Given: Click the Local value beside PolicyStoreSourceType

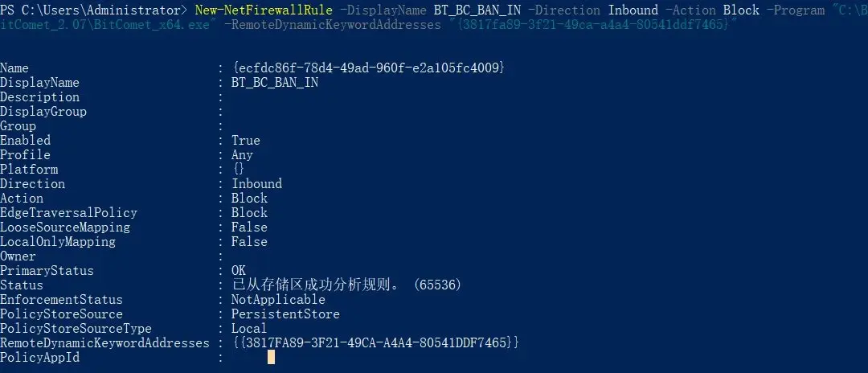Looking at the screenshot, I should pos(249,329).
